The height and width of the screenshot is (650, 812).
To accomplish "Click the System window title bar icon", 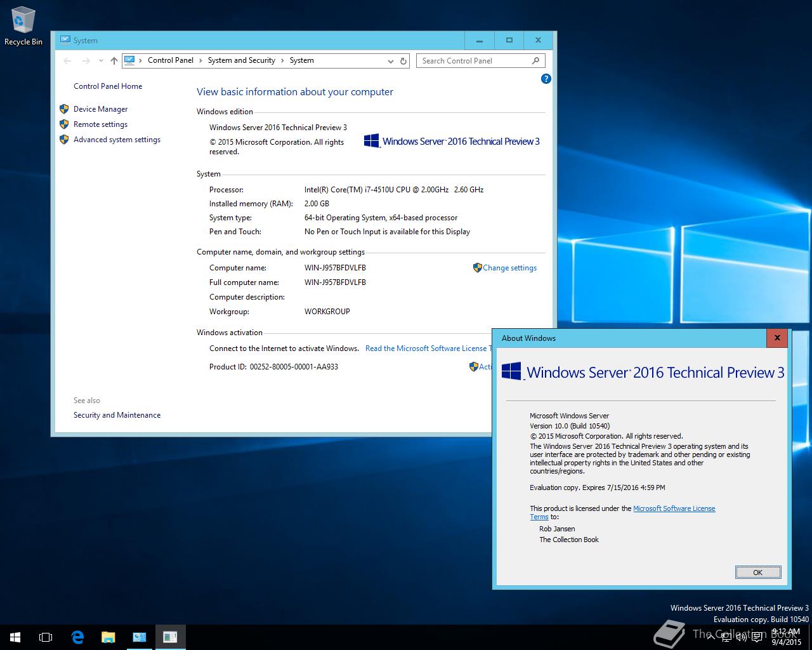I will (x=65, y=40).
